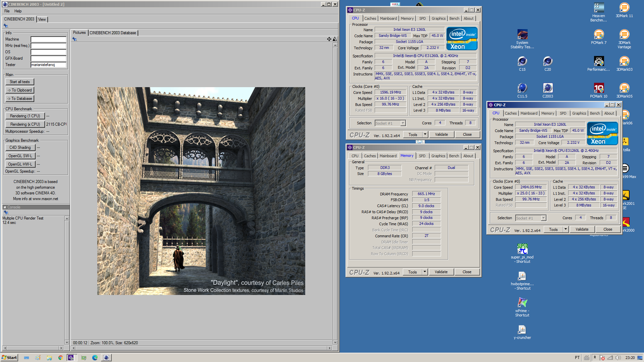Open the 3DMark 11 desktop icon
Image resolution: width=644 pixels, height=362 pixels.
click(x=624, y=10)
